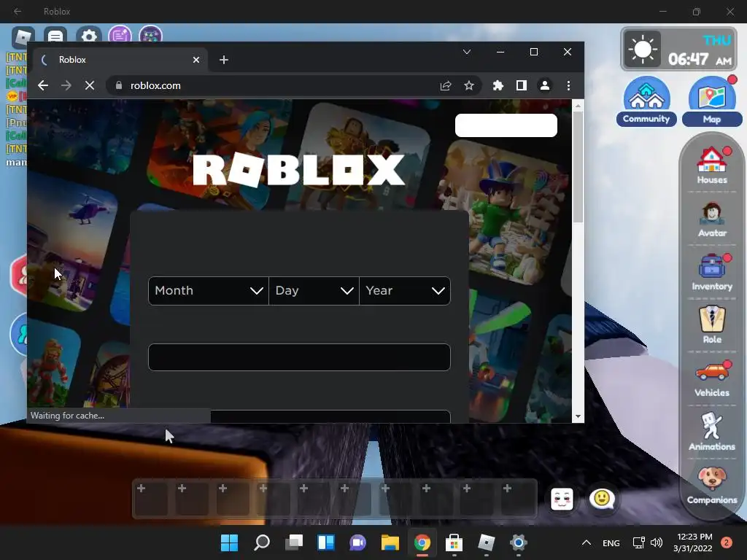Open the Map icon
This screenshot has width=747, height=560.
712,101
